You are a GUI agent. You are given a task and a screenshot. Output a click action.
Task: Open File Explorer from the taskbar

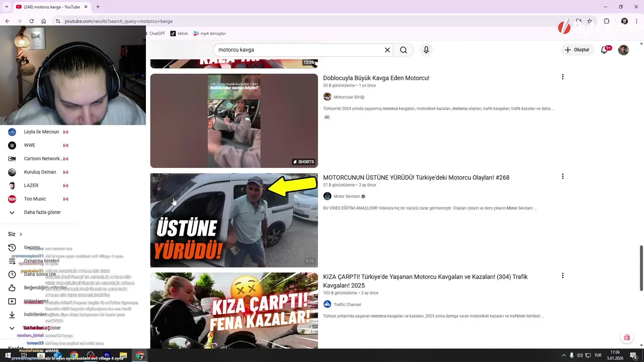[x=123, y=355]
